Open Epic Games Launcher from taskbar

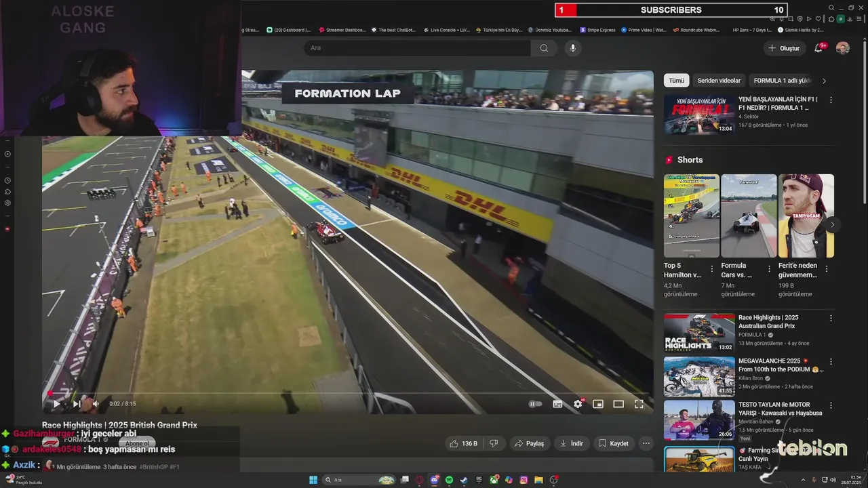pyautogui.click(x=479, y=480)
